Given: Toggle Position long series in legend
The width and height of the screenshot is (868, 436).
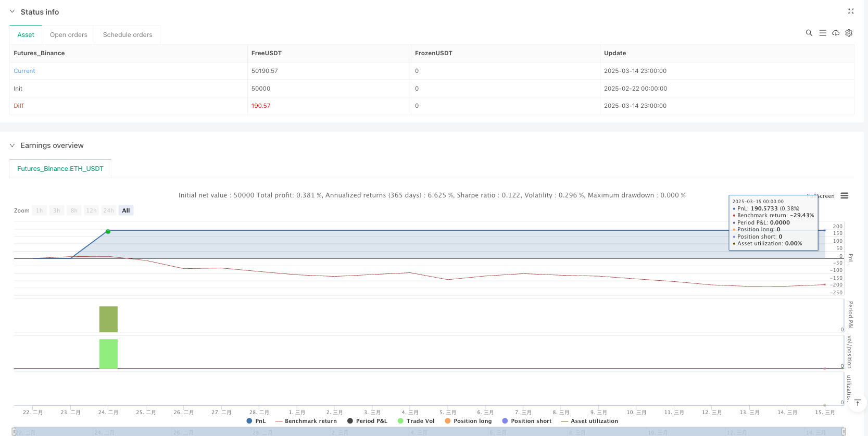Looking at the screenshot, I should point(468,421).
